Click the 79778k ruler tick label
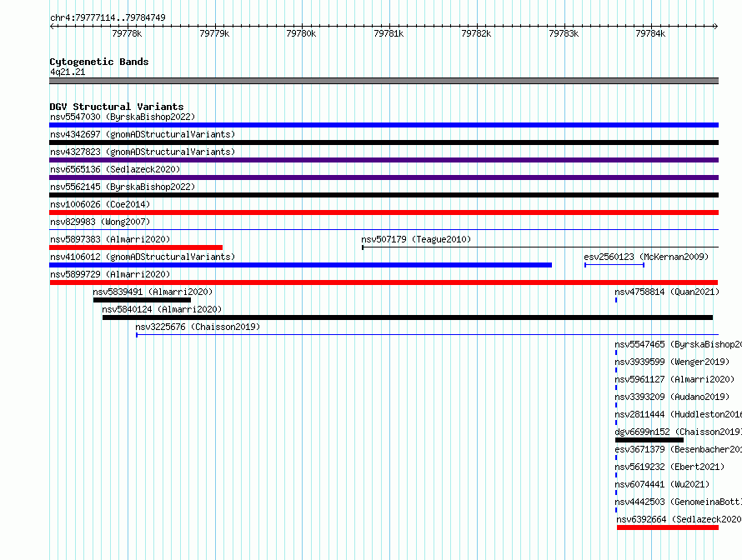Viewport: 742px width, 560px height. [x=127, y=33]
